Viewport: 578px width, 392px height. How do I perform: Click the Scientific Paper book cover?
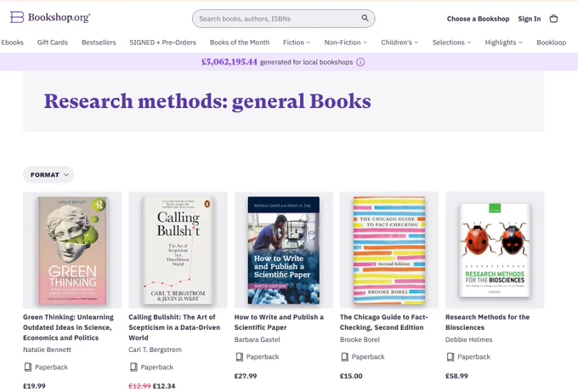pos(283,250)
